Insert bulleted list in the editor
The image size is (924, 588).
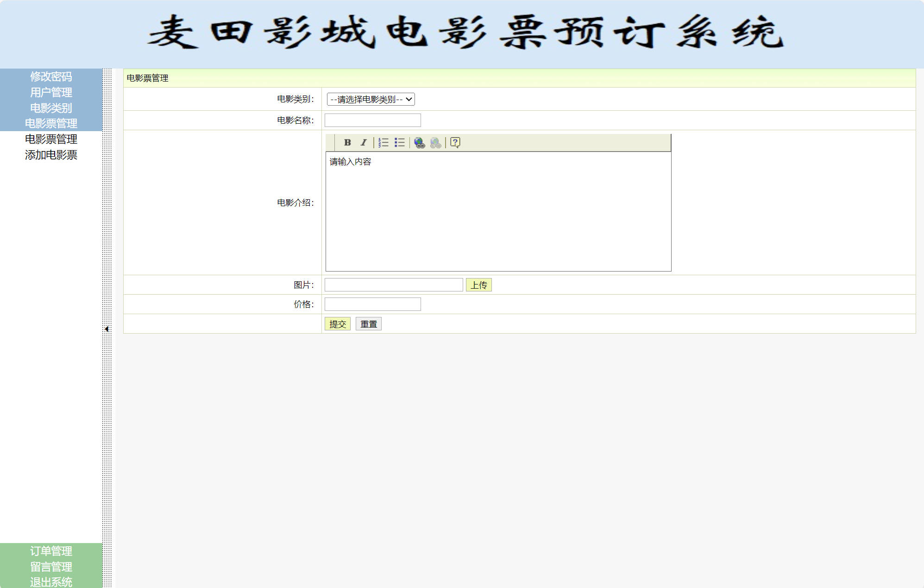click(400, 143)
